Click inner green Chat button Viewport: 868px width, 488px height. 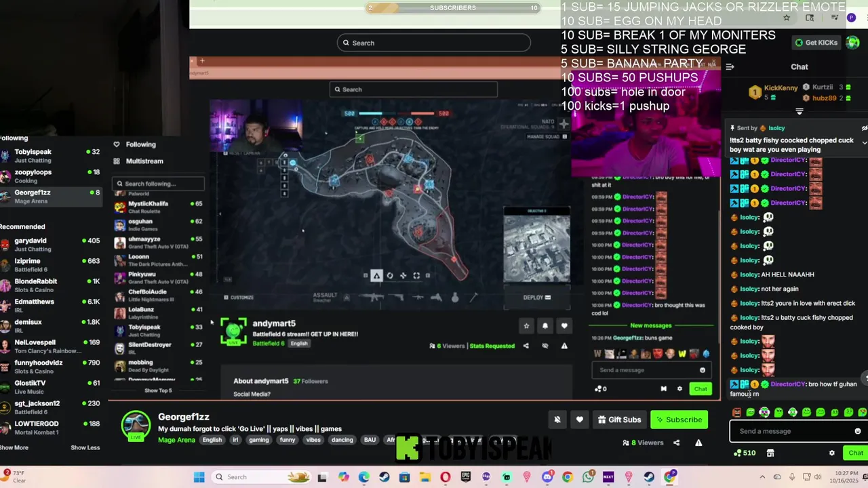(x=701, y=388)
